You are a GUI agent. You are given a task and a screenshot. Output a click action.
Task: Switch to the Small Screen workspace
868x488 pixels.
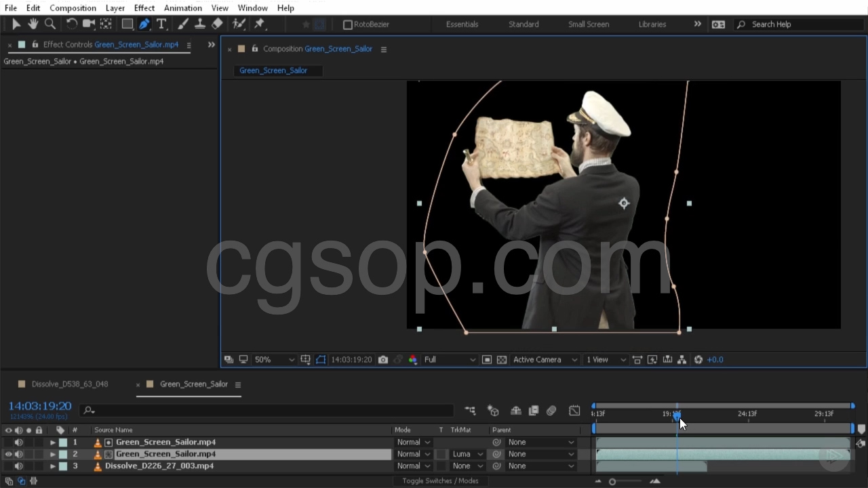[589, 24]
